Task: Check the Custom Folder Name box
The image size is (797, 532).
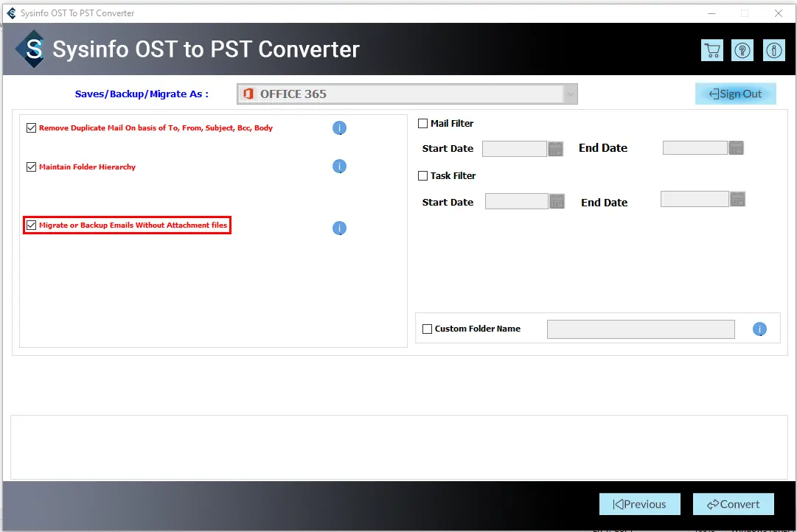Action: pyautogui.click(x=428, y=329)
